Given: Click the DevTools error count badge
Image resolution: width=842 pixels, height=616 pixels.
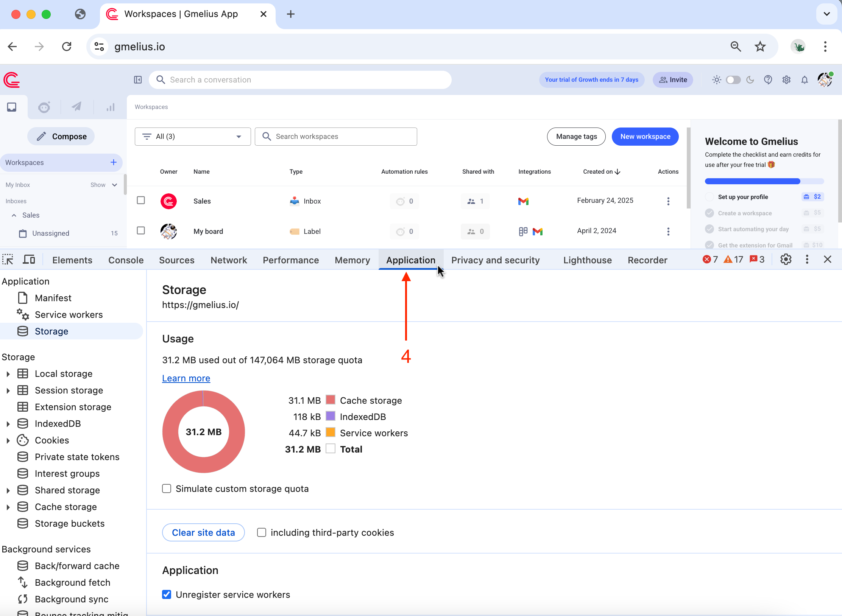Looking at the screenshot, I should click(x=710, y=259).
